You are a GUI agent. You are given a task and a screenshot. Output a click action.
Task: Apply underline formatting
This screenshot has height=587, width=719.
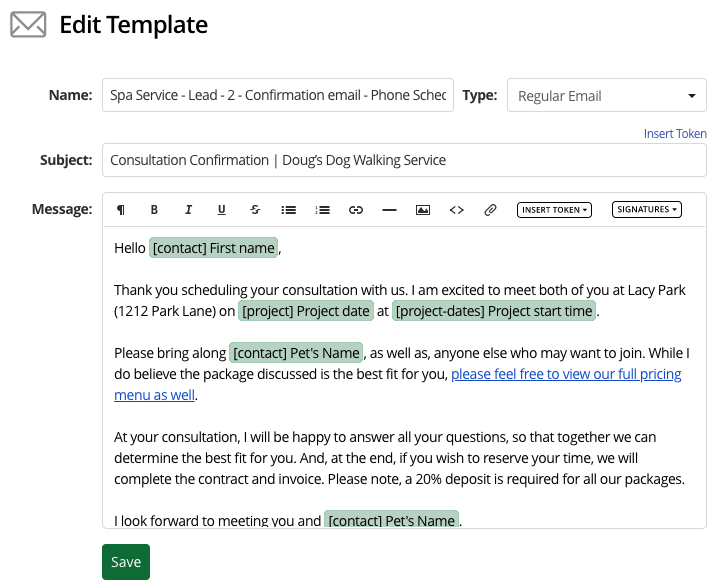click(221, 210)
